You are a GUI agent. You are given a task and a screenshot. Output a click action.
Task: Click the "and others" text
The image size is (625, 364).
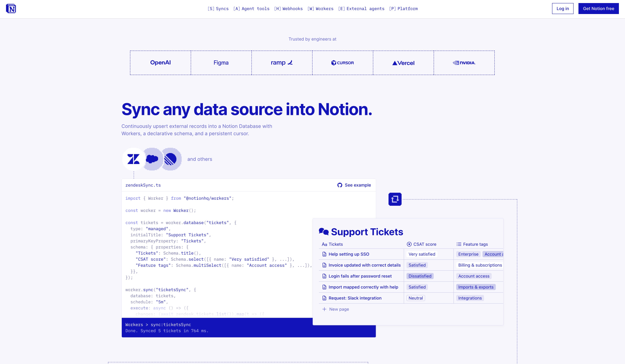pos(200,159)
